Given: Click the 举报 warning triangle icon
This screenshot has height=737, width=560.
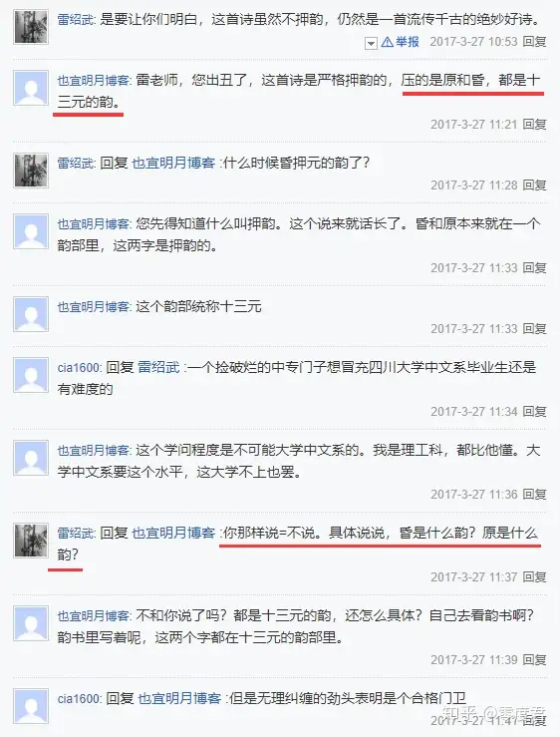Looking at the screenshot, I should pos(387,42).
